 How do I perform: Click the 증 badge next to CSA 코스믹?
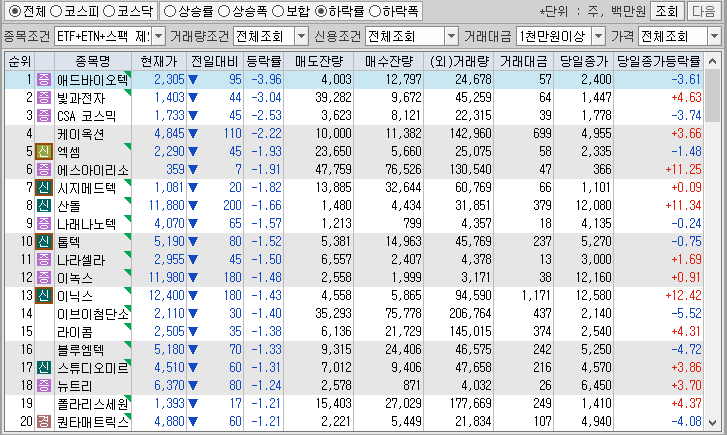pos(44,115)
